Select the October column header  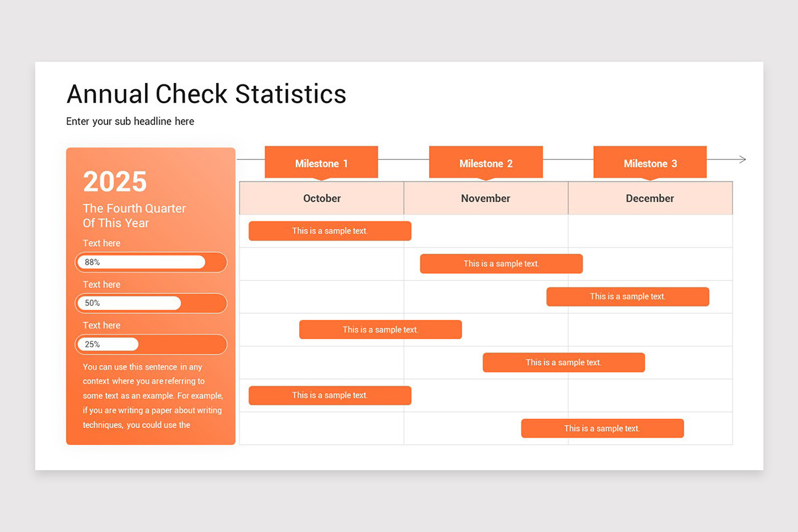pyautogui.click(x=321, y=198)
